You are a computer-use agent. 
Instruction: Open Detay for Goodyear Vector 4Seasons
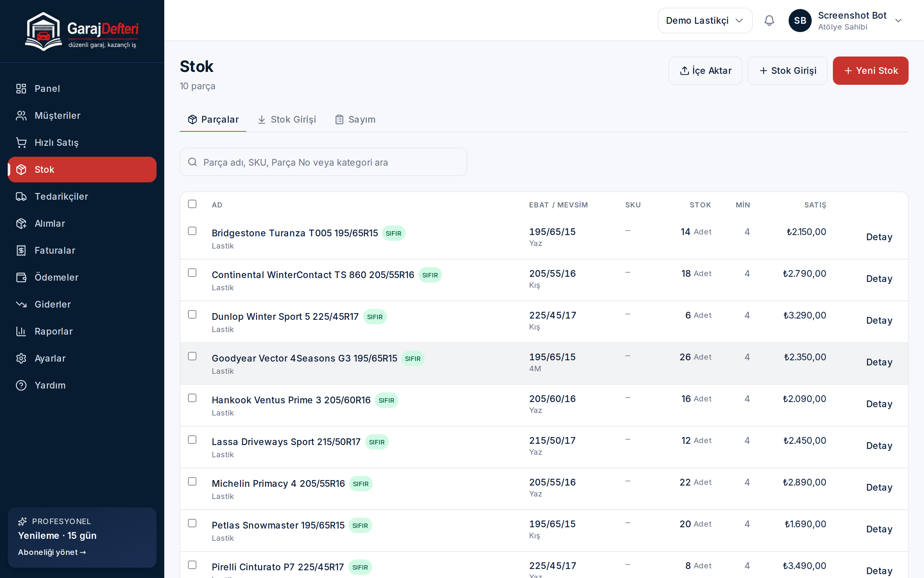[x=879, y=363]
